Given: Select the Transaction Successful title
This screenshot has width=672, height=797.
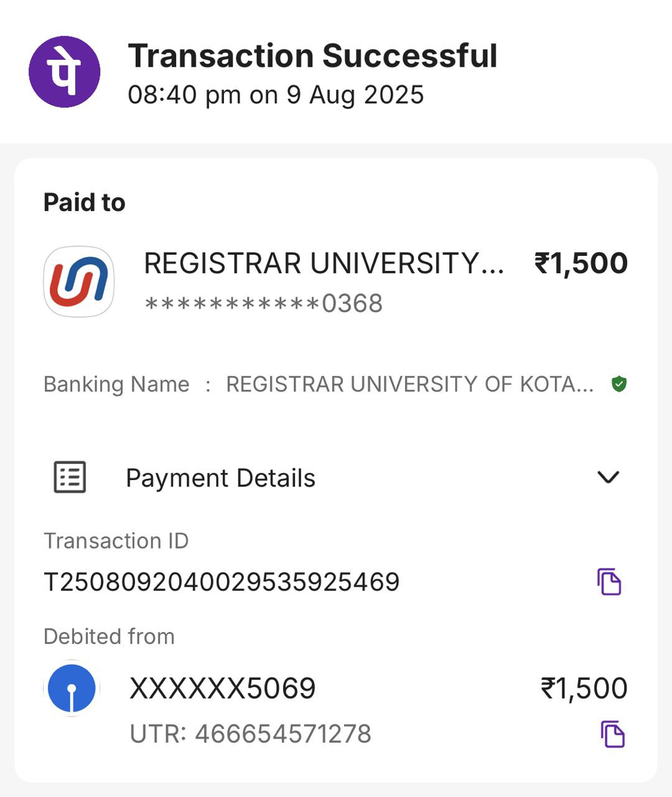Looking at the screenshot, I should (x=312, y=56).
